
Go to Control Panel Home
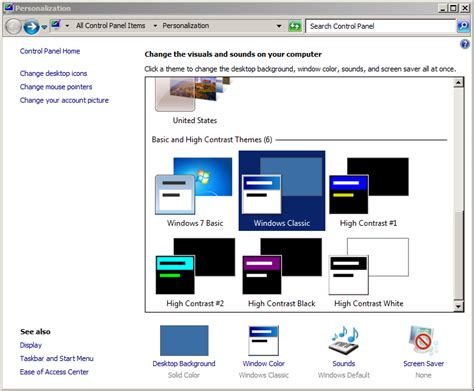click(50, 51)
